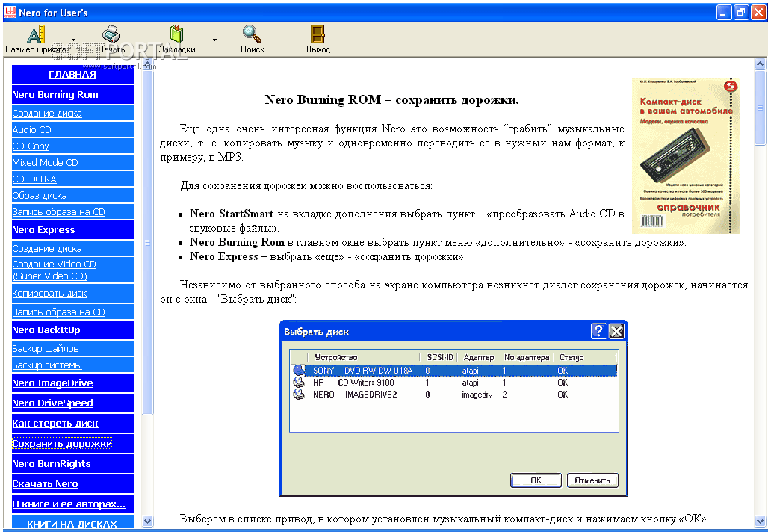Click the main content scroll up arrow
771x532 pixels.
(x=761, y=64)
